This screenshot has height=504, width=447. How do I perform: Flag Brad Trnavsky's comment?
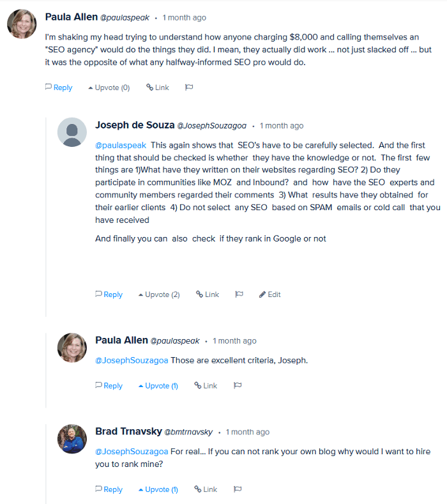tap(238, 489)
